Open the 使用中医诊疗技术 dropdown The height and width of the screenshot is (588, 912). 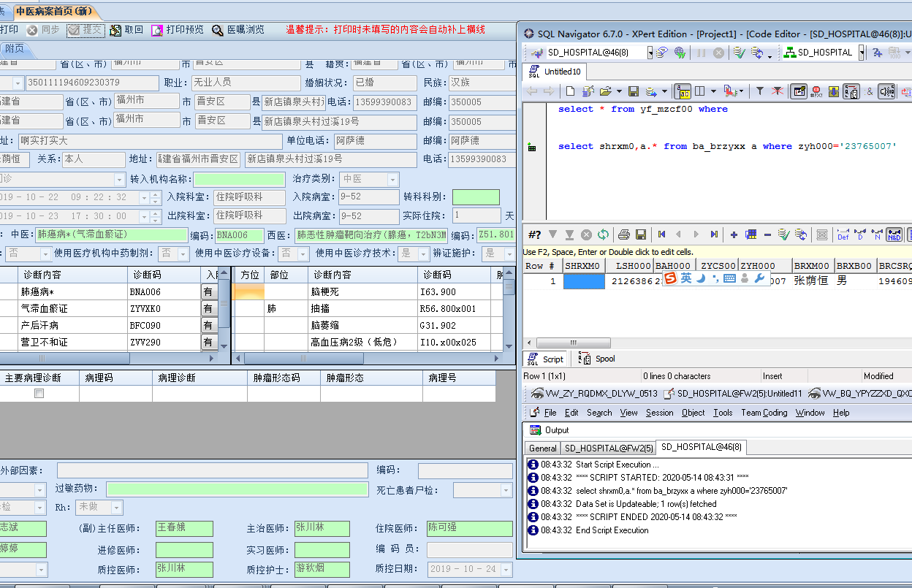423,253
